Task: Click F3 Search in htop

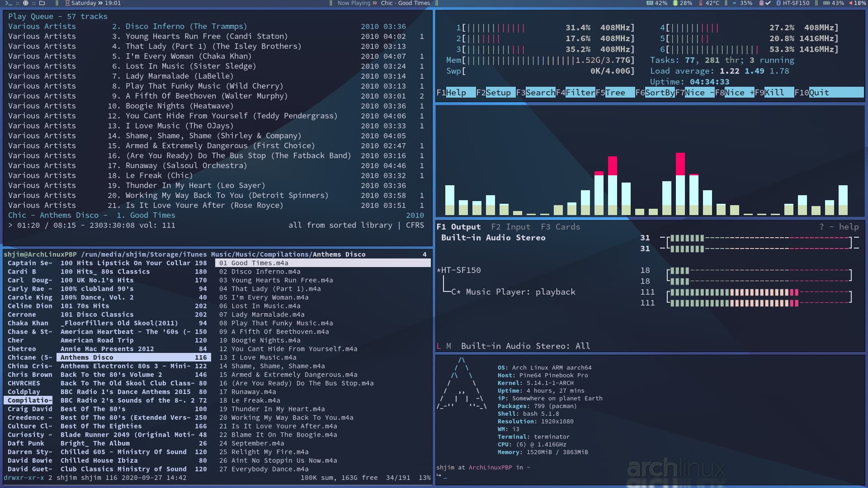Action: click(535, 93)
